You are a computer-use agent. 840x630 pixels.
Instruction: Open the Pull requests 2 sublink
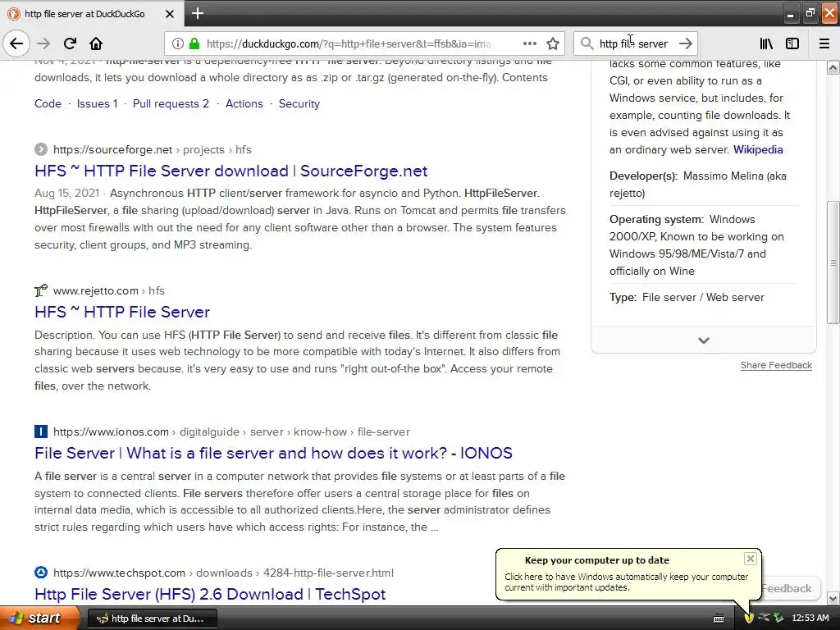coord(171,103)
